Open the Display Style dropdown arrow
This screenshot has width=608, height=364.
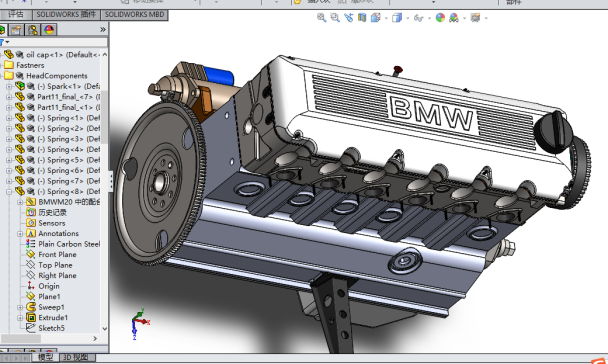[x=408, y=18]
